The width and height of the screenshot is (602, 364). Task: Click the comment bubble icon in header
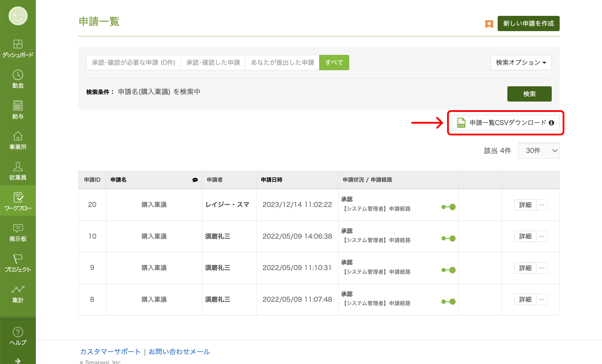tap(195, 180)
